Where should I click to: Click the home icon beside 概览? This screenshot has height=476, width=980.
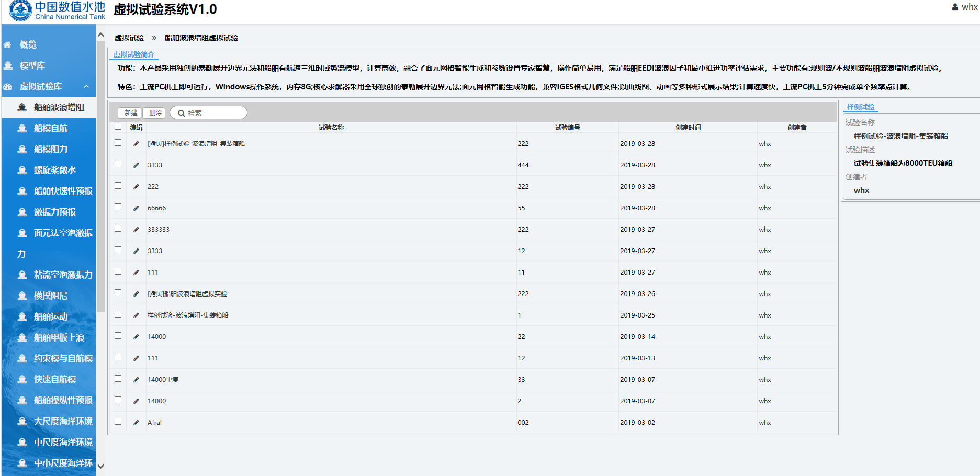pyautogui.click(x=8, y=45)
